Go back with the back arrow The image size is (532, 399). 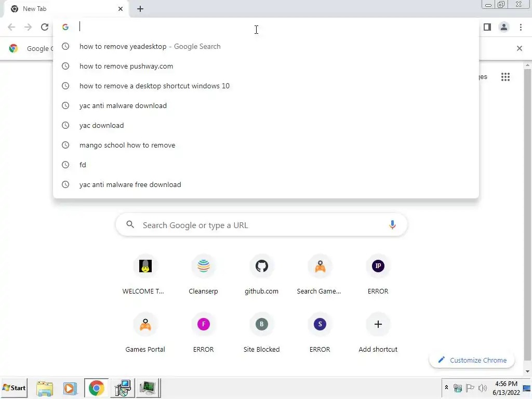[11, 27]
